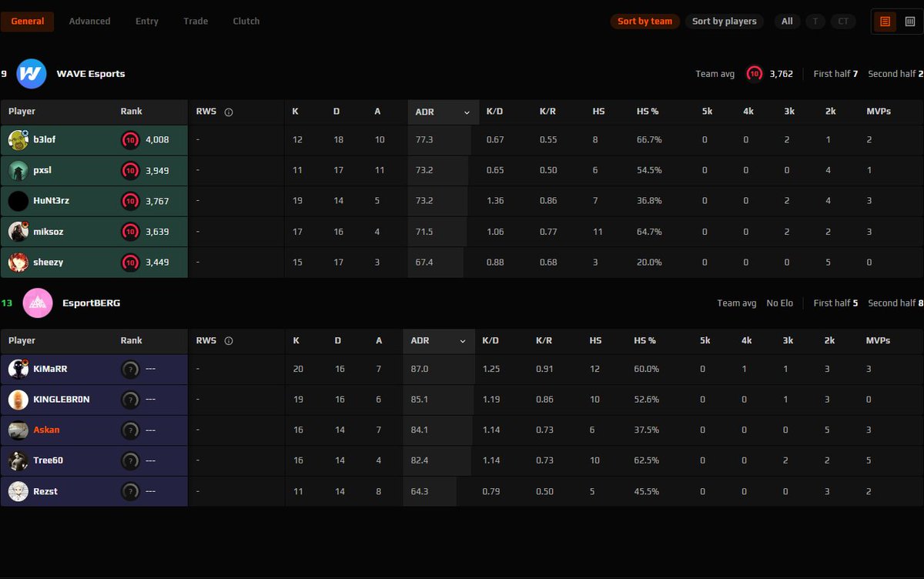The height and width of the screenshot is (579, 924).
Task: Click pxsl's level 10 rank badge
Action: click(130, 170)
